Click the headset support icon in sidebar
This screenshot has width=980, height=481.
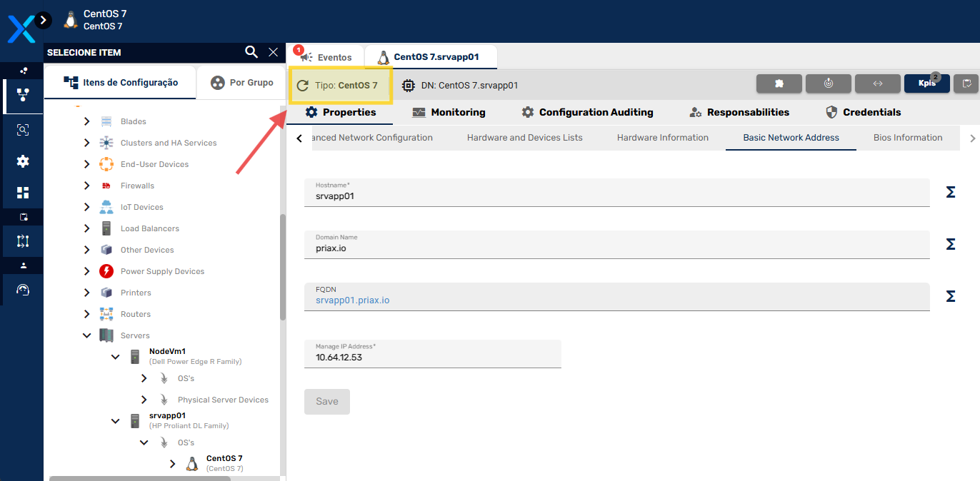23,290
